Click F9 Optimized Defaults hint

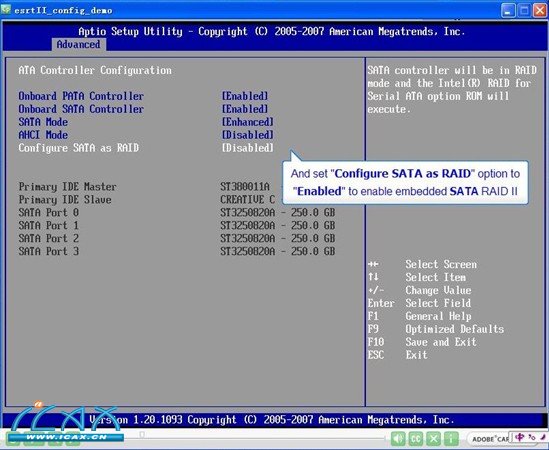pyautogui.click(x=436, y=329)
